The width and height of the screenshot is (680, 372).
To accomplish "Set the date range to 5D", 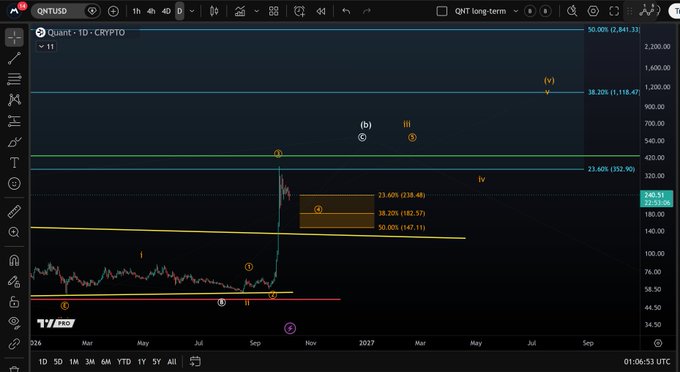I will tap(58, 361).
